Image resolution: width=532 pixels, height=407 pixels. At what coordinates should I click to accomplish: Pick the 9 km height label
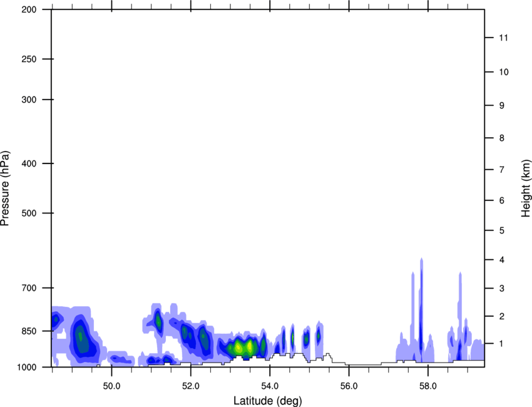502,106
